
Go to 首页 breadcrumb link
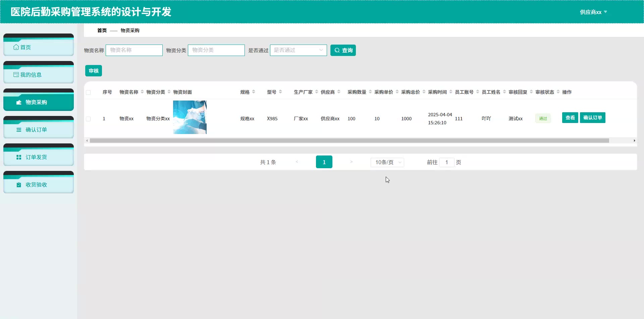102,30
